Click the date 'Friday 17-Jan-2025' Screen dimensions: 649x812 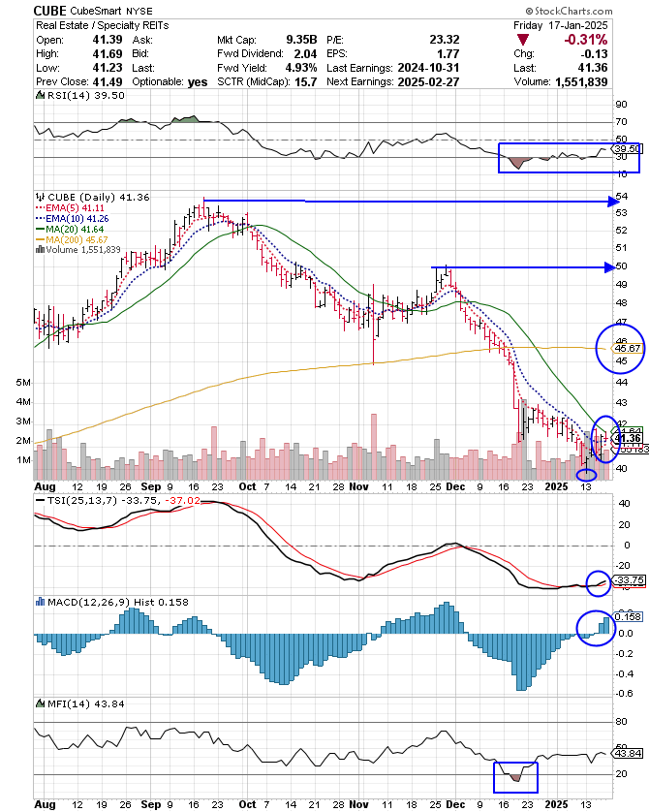point(561,25)
